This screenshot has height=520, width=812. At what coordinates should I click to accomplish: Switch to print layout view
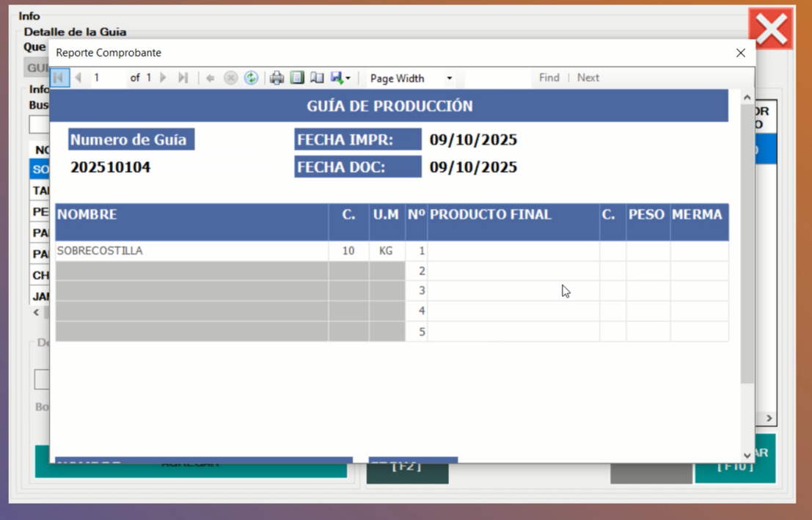pos(297,78)
